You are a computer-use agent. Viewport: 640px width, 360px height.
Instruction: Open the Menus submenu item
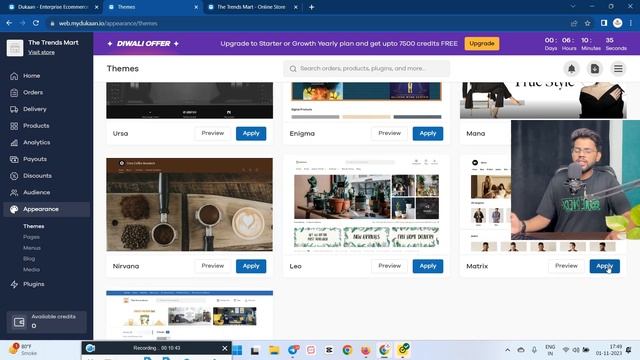[x=32, y=248]
